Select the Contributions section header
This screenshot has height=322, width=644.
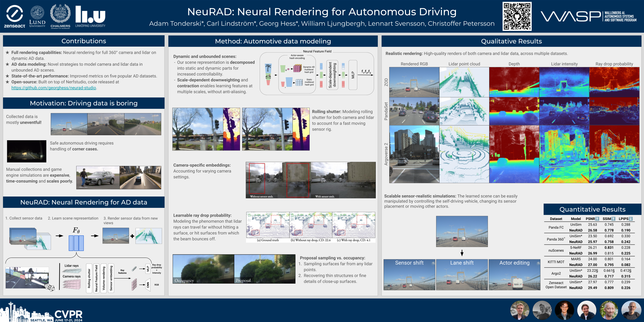[84, 41]
